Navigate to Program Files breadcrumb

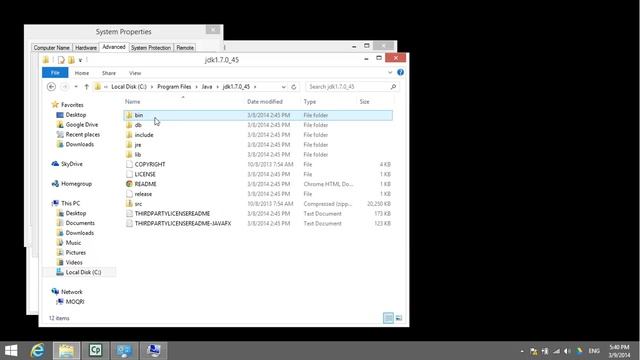pos(174,87)
